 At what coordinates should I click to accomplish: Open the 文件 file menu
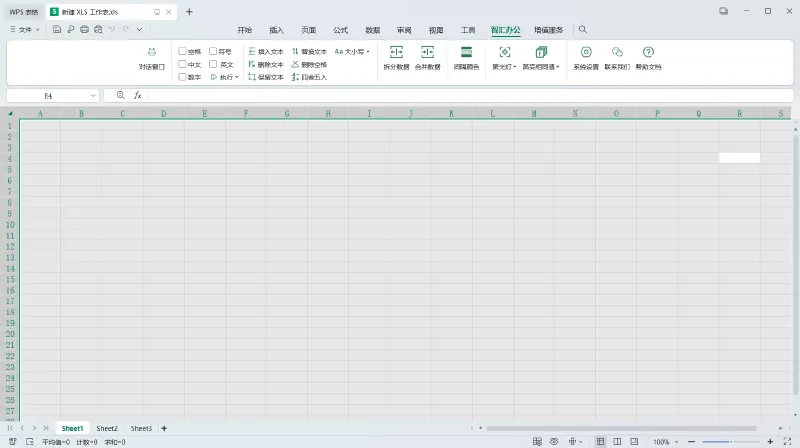(x=24, y=30)
